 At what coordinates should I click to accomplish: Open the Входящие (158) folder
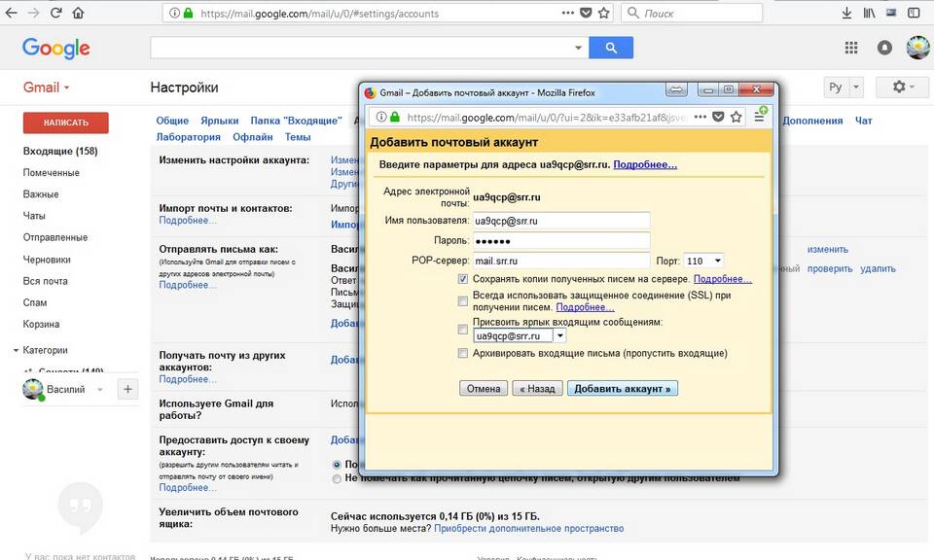click(x=60, y=151)
